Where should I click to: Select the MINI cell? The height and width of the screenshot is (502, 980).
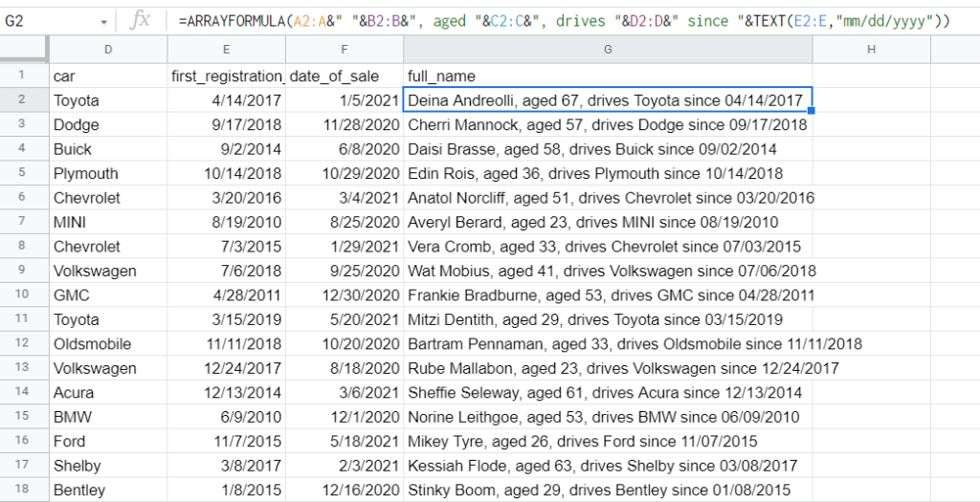tap(108, 222)
